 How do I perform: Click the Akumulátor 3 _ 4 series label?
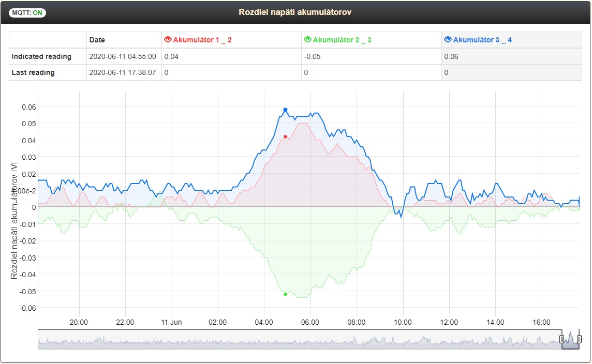click(482, 40)
